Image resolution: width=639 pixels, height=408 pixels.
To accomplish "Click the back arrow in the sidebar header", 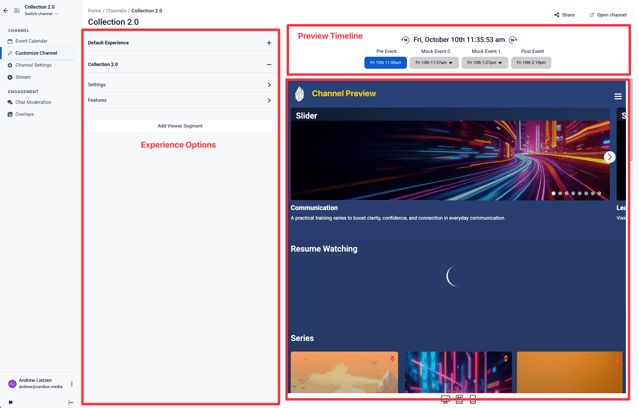I will pos(6,11).
